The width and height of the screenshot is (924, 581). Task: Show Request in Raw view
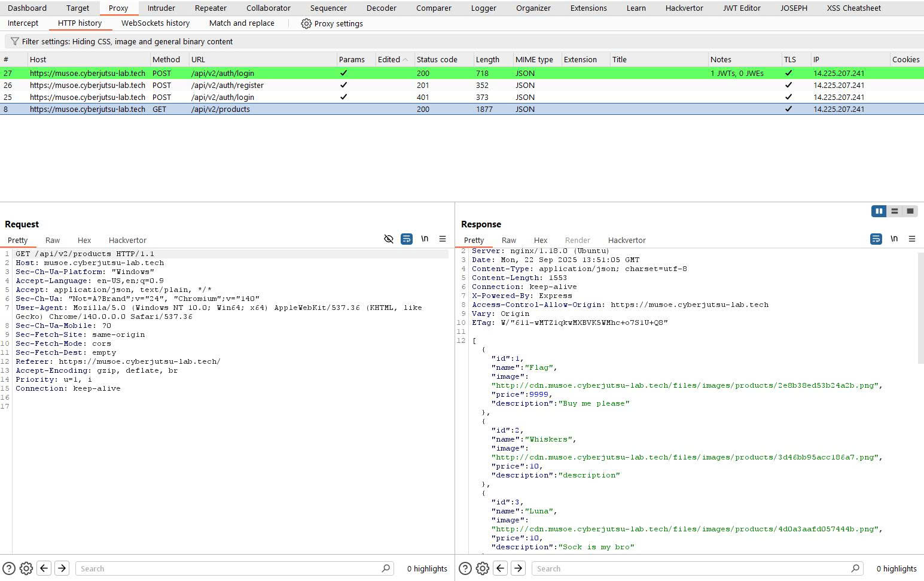[x=53, y=240]
